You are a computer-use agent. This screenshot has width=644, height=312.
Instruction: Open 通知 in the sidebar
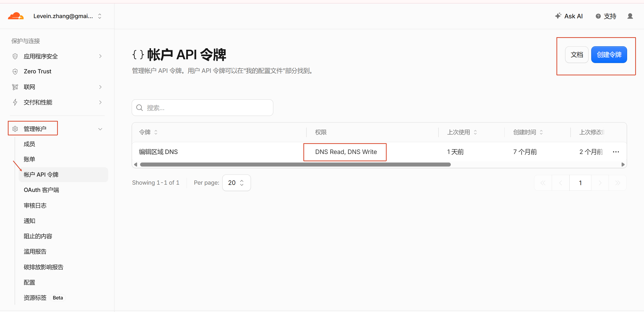pyautogui.click(x=63, y=221)
